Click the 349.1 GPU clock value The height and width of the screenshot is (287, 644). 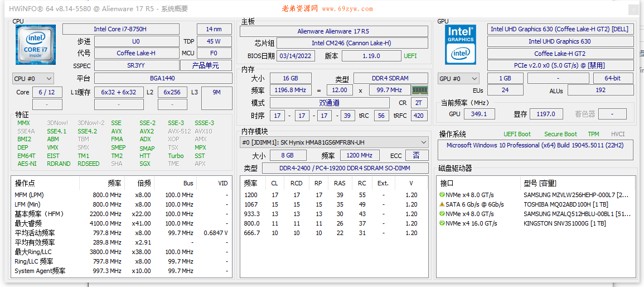click(x=479, y=114)
